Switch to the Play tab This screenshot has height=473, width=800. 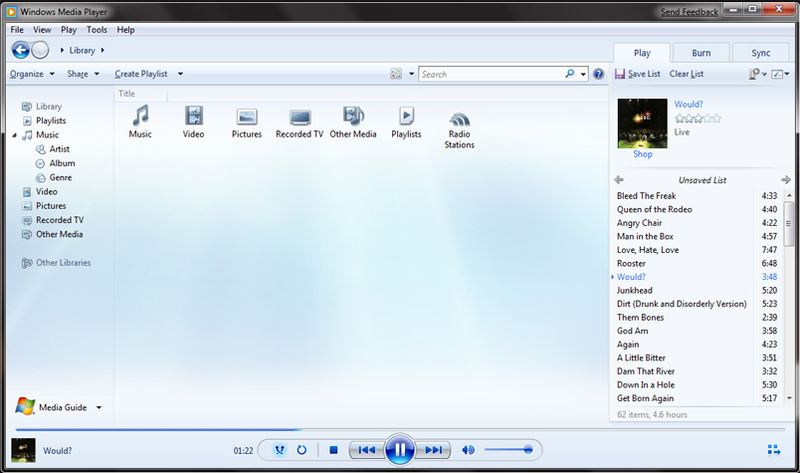click(x=642, y=53)
